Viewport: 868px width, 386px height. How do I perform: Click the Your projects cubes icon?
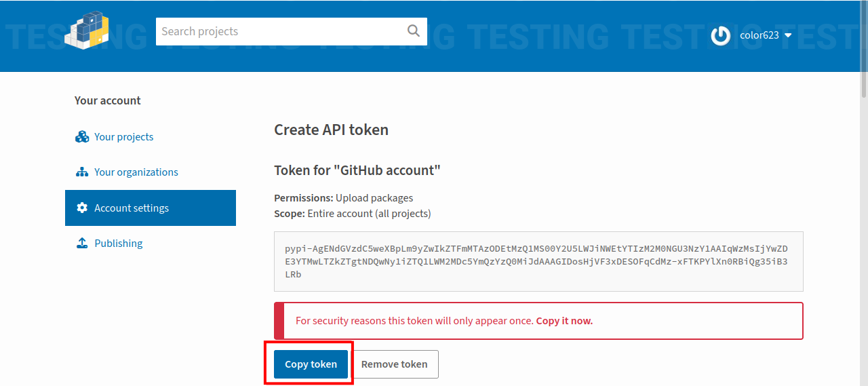click(82, 137)
